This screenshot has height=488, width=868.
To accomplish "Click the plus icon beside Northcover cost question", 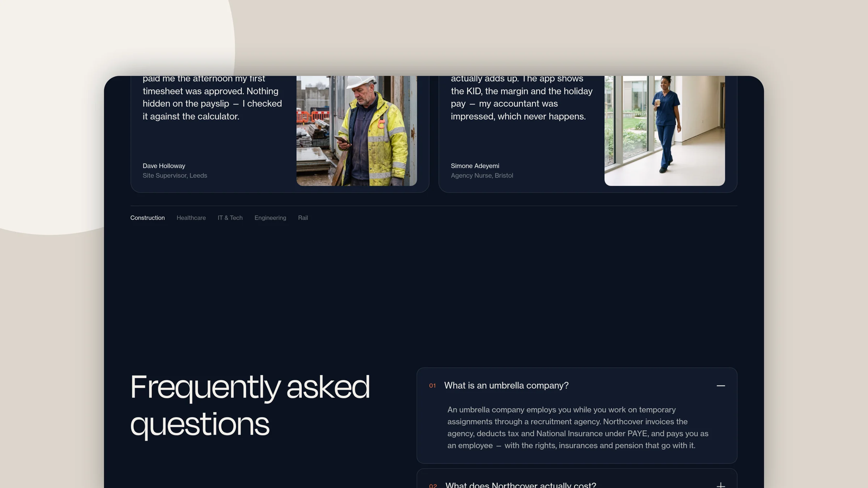I will tap(720, 485).
